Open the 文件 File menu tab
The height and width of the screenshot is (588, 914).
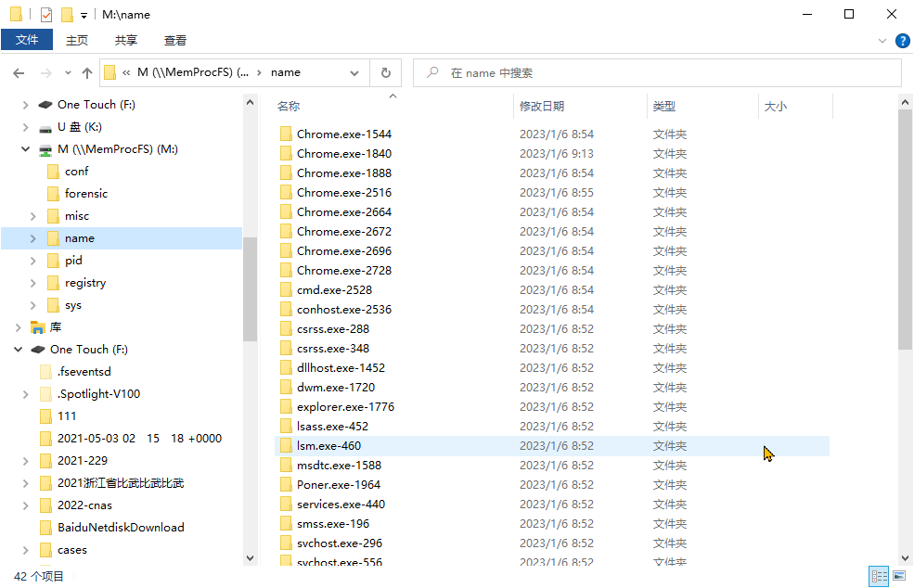pos(27,40)
